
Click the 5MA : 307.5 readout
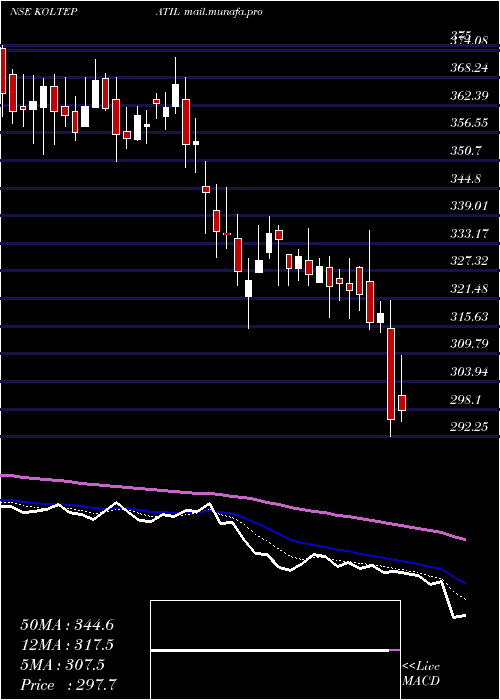pos(62,665)
